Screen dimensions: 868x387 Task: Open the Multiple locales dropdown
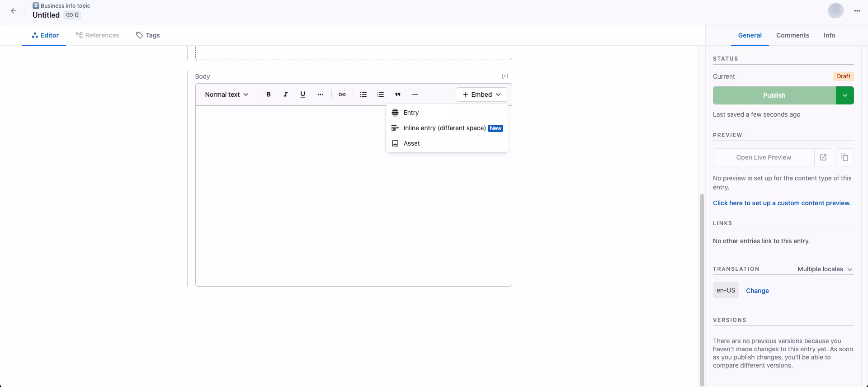825,269
